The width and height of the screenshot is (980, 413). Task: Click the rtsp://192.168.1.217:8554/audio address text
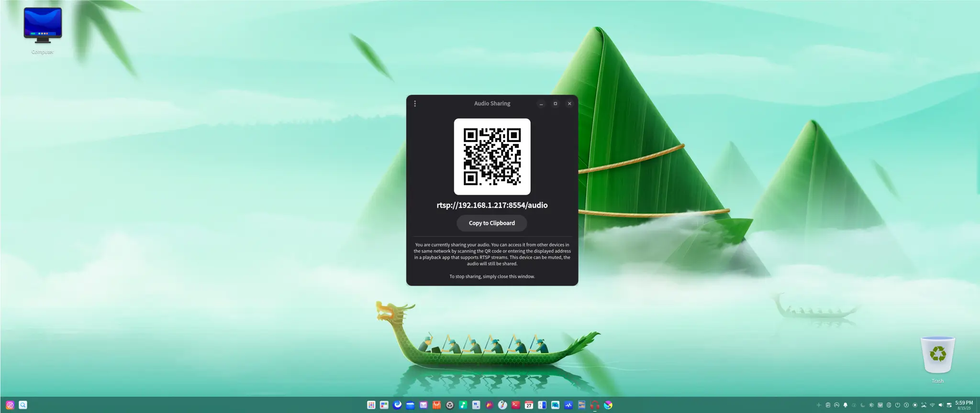tap(492, 205)
